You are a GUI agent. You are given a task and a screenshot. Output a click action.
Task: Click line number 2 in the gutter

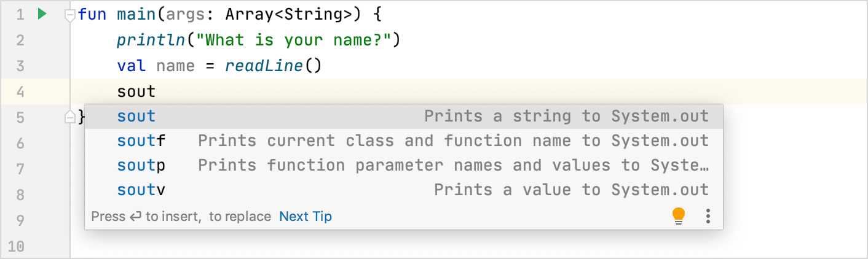20,41
